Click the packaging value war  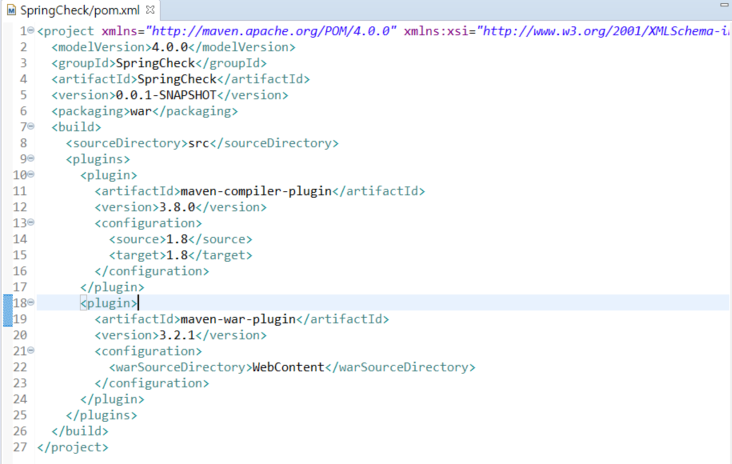[141, 111]
